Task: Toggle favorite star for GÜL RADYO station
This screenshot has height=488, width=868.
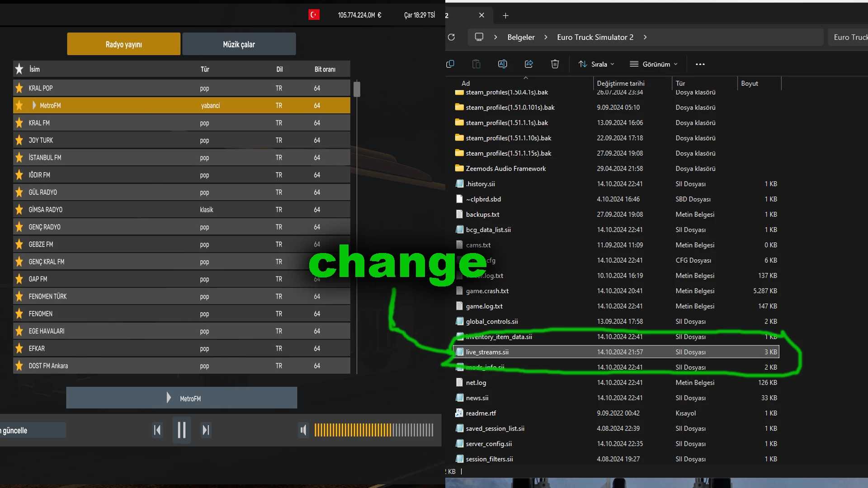Action: tap(19, 192)
